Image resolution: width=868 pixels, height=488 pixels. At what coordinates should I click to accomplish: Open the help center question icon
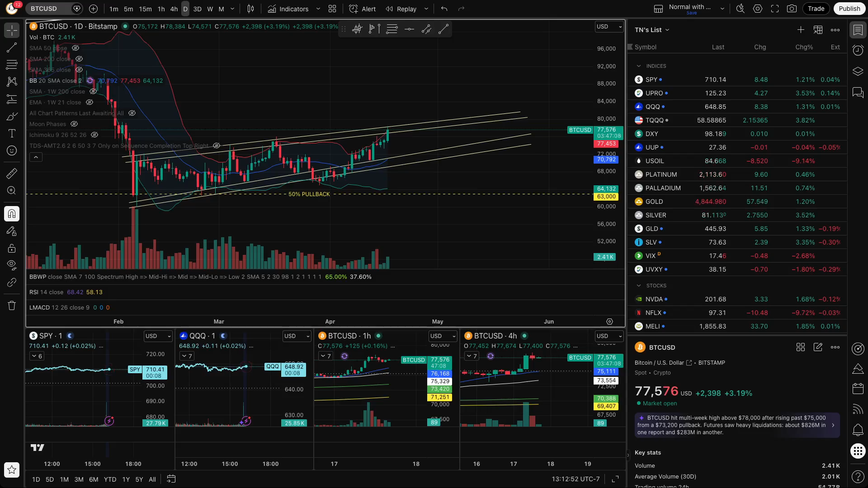click(x=858, y=476)
